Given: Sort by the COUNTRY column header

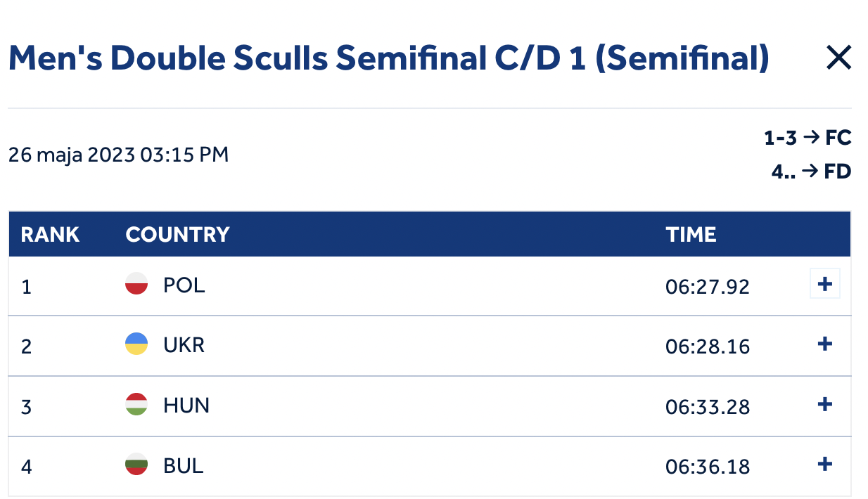Looking at the screenshot, I should (x=178, y=235).
